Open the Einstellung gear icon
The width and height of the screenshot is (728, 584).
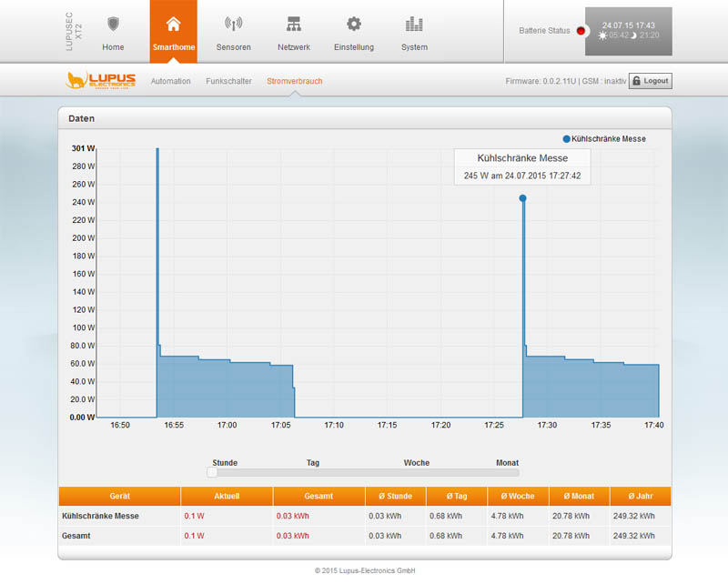tap(354, 24)
